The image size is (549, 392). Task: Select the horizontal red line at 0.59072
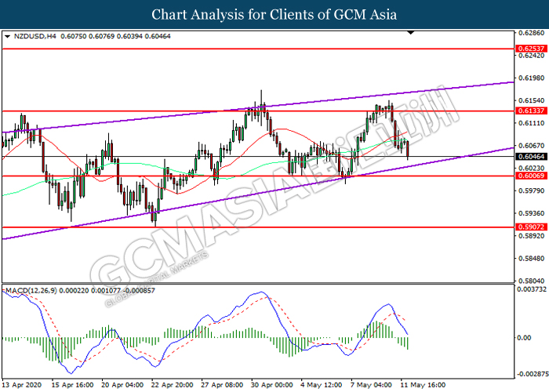click(235, 227)
